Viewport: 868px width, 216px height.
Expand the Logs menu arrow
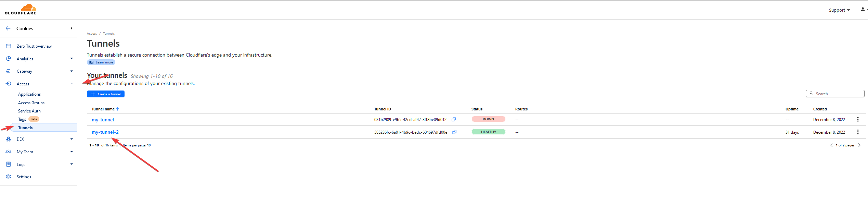(72, 164)
